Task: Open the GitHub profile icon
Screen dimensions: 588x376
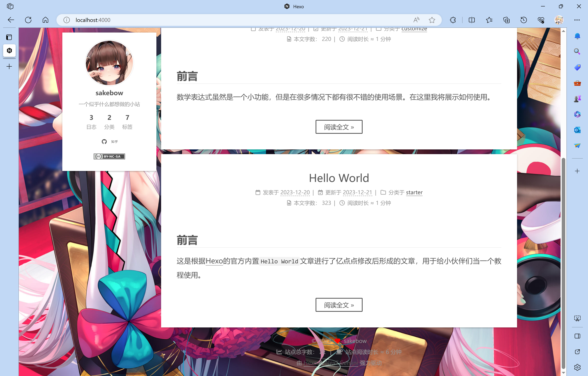Action: (104, 142)
